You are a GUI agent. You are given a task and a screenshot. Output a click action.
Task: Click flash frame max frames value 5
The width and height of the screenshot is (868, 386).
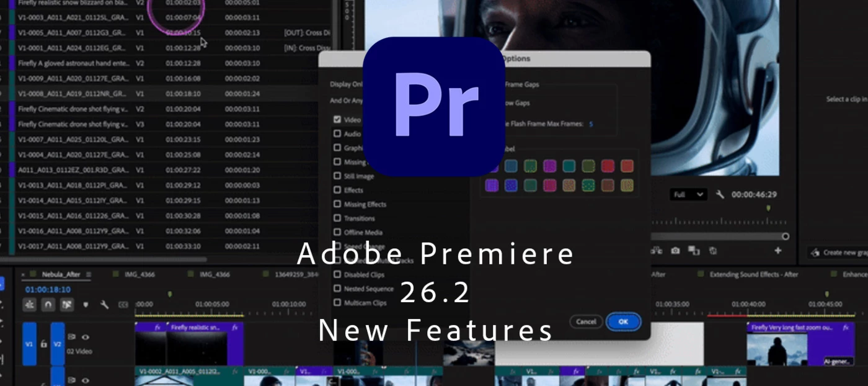point(591,124)
